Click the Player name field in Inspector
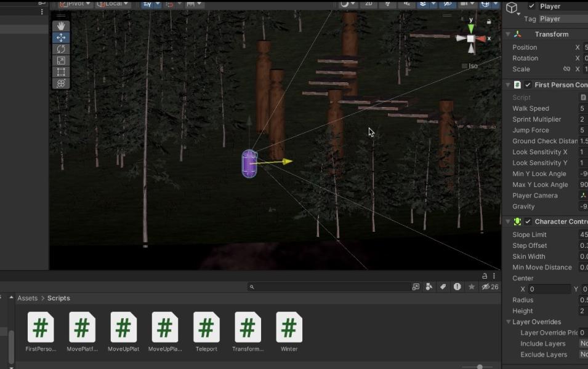The image size is (588, 369). coord(563,6)
